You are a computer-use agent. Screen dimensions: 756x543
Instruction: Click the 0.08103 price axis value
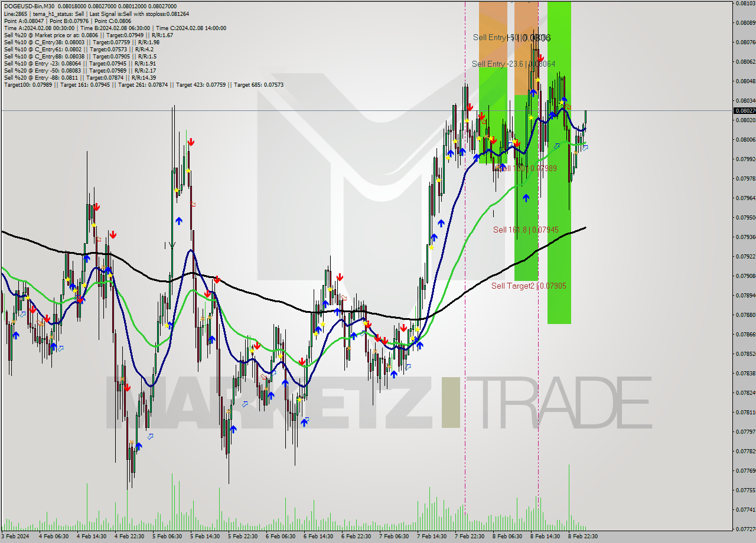point(745,3)
